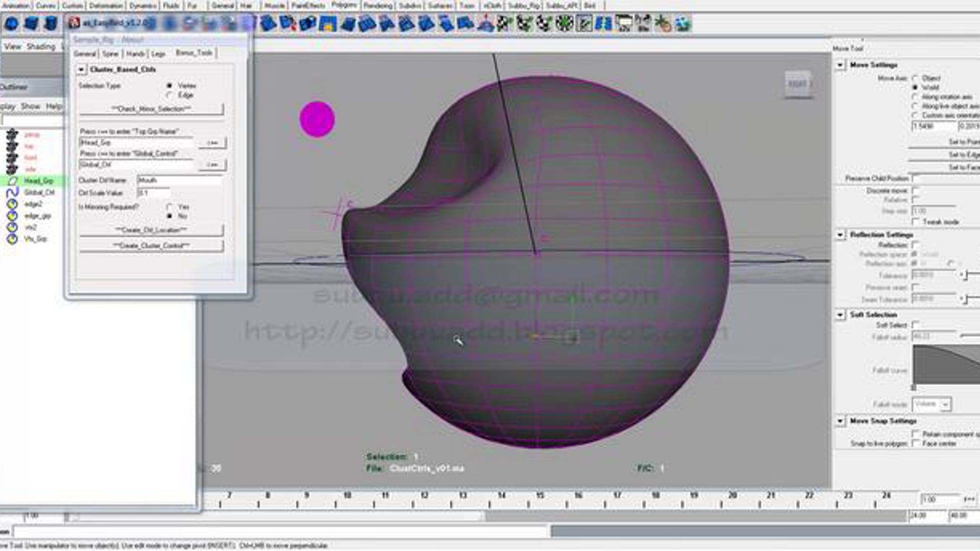Open the Outliner Show menu
This screenshot has width=980, height=551.
[x=31, y=106]
